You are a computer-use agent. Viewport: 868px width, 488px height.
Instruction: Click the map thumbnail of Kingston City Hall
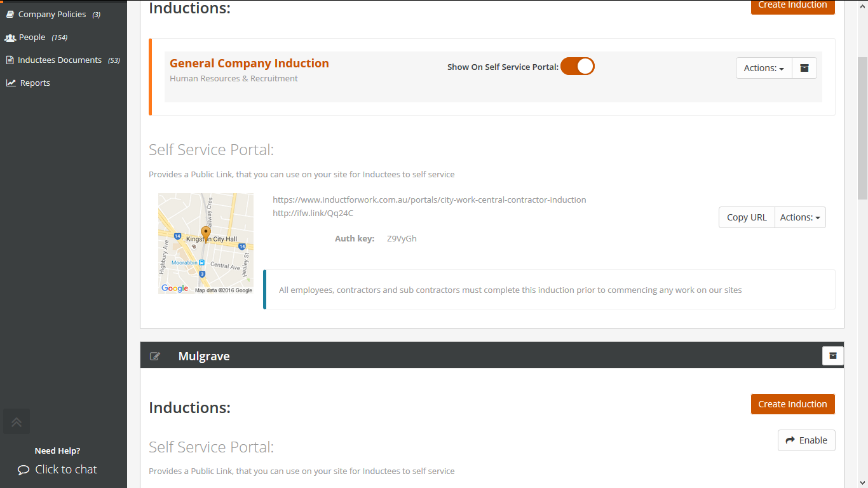click(205, 243)
